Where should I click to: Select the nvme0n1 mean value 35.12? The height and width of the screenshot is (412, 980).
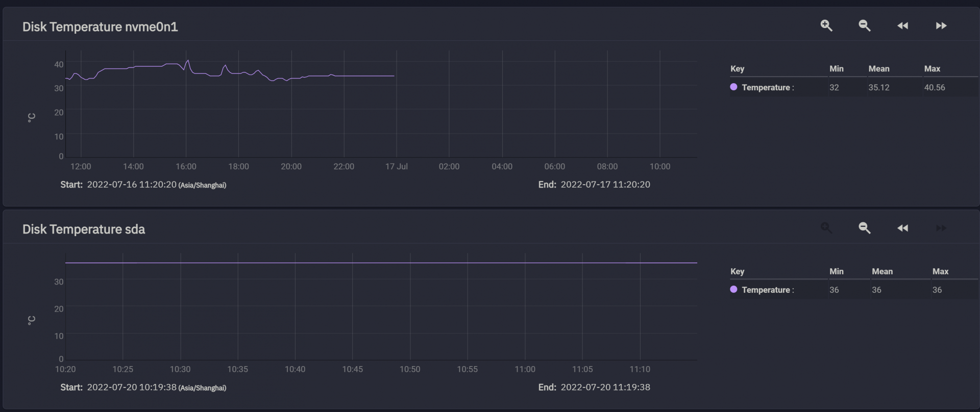coord(879,88)
